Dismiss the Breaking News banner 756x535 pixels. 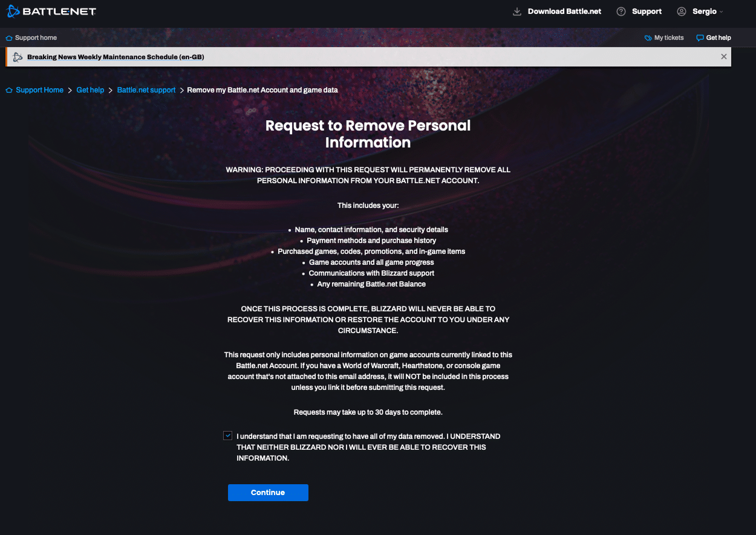coord(723,56)
